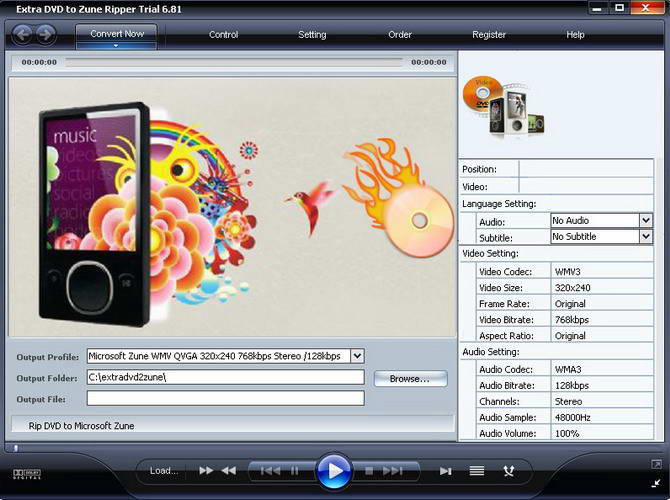Expand the Audio language dropdown
The width and height of the screenshot is (670, 500).
[646, 221]
